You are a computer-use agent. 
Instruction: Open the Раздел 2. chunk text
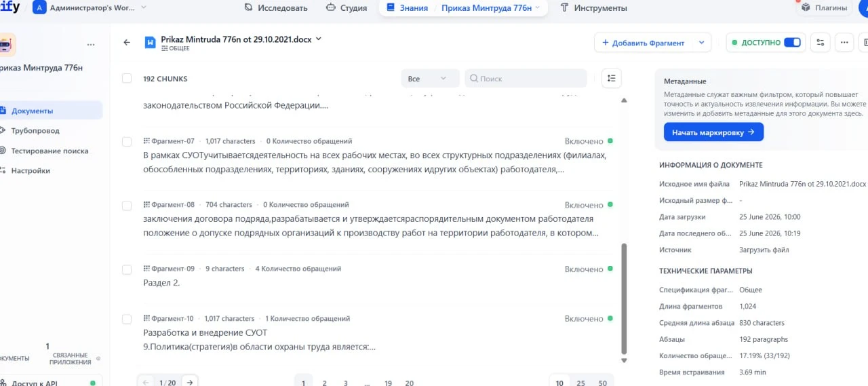(x=161, y=283)
